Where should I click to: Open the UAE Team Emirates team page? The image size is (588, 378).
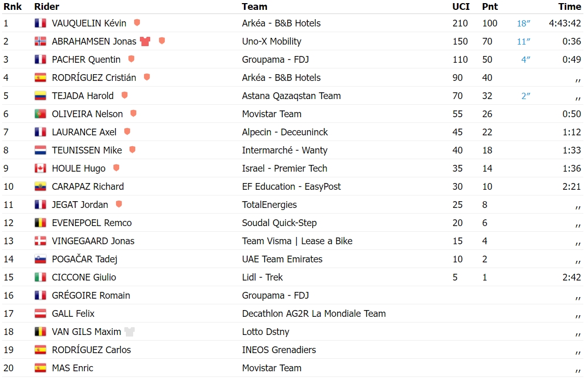coord(282,259)
